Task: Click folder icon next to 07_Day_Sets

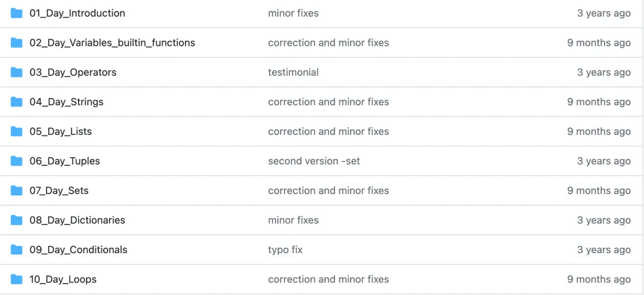Action: tap(17, 190)
